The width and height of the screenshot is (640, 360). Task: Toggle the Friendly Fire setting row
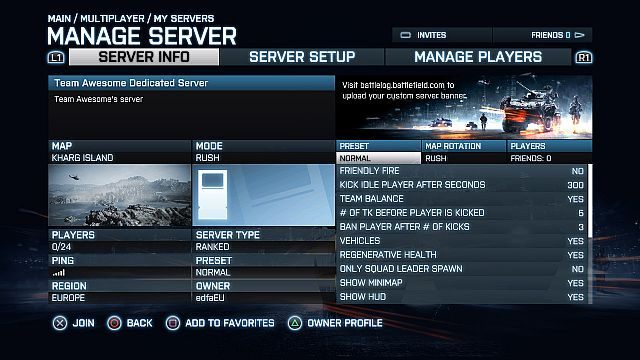click(x=462, y=171)
